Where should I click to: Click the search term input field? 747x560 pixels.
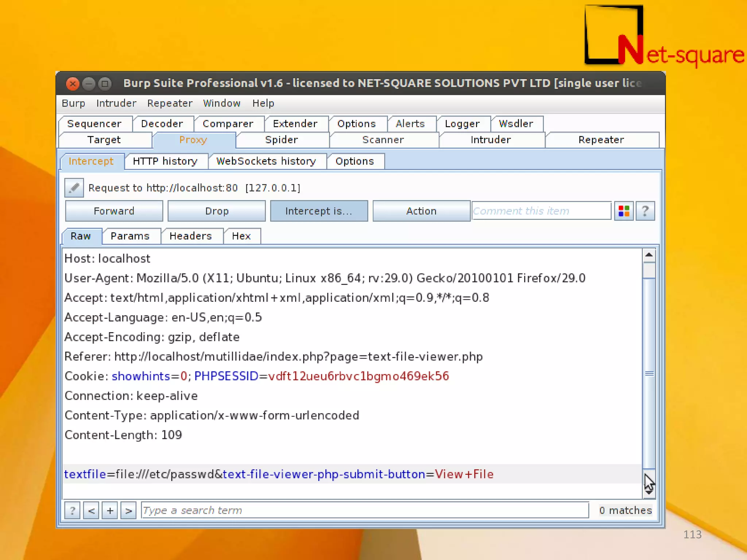pos(365,510)
